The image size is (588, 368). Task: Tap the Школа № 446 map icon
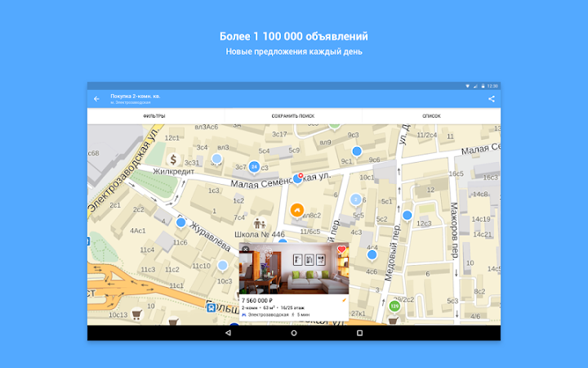261,222
